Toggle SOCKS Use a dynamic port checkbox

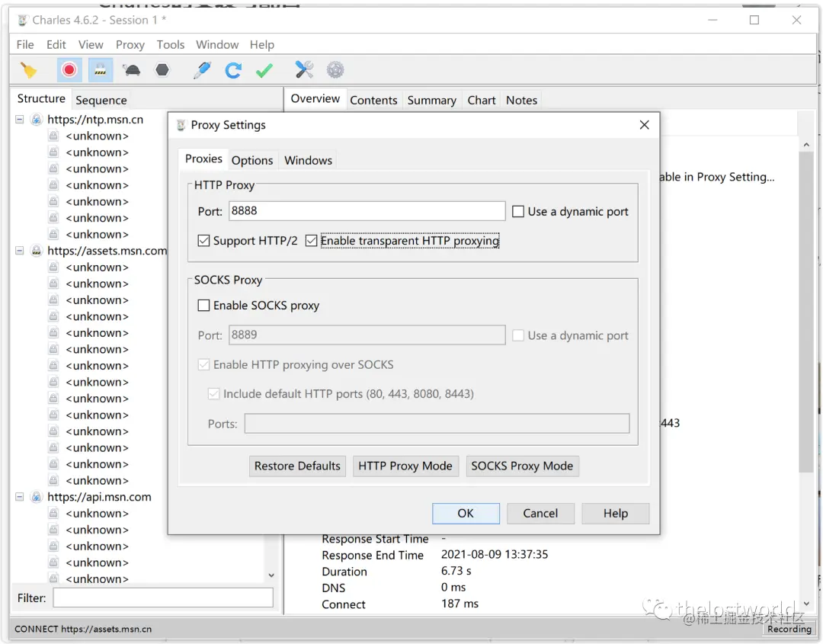pos(518,335)
